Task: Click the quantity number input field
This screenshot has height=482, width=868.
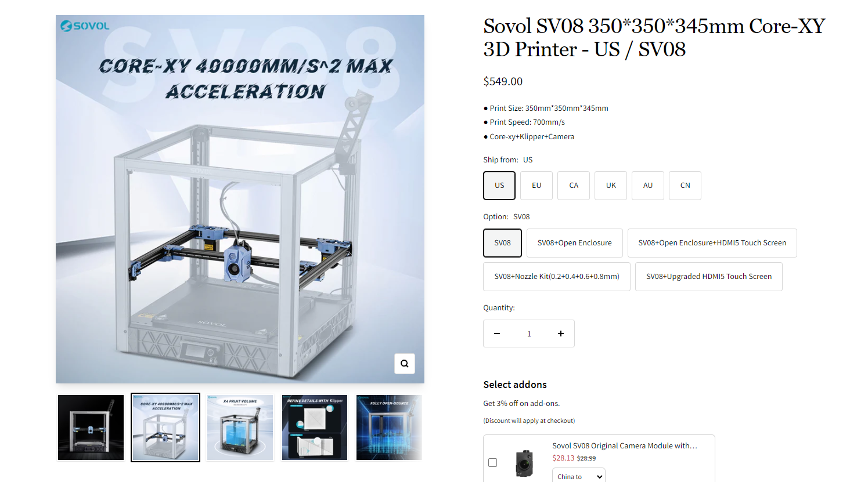Action: 529,334
